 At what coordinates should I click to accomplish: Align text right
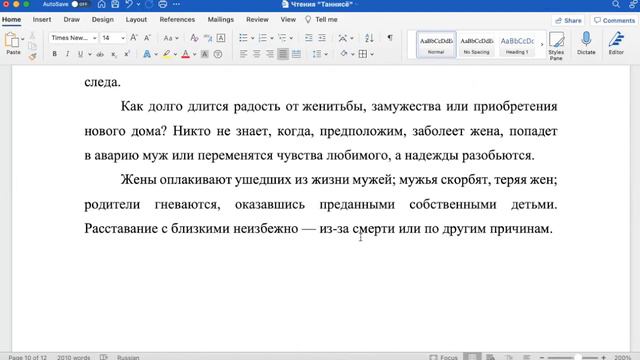[270, 54]
